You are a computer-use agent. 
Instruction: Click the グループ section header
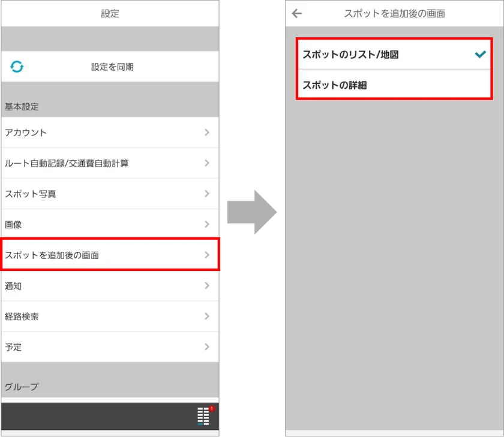point(22,387)
